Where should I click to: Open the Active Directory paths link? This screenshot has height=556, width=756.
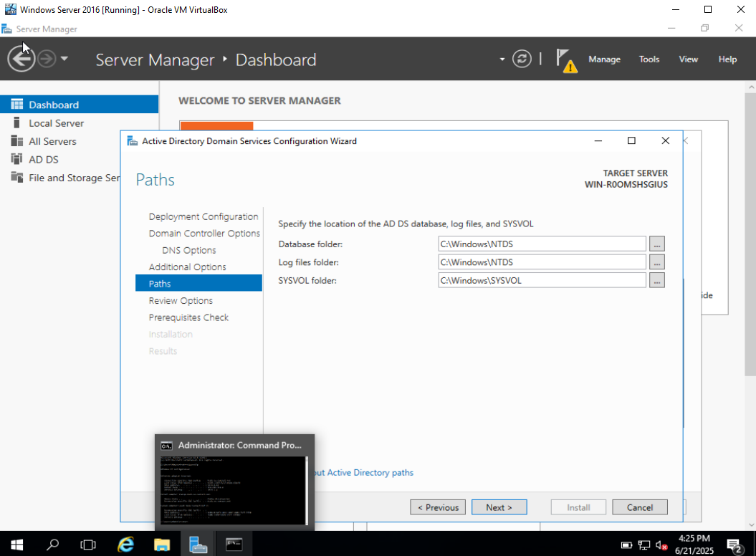click(x=363, y=473)
